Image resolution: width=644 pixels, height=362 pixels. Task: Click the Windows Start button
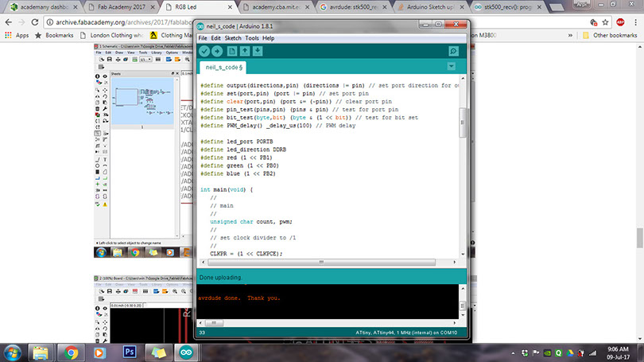(12, 353)
